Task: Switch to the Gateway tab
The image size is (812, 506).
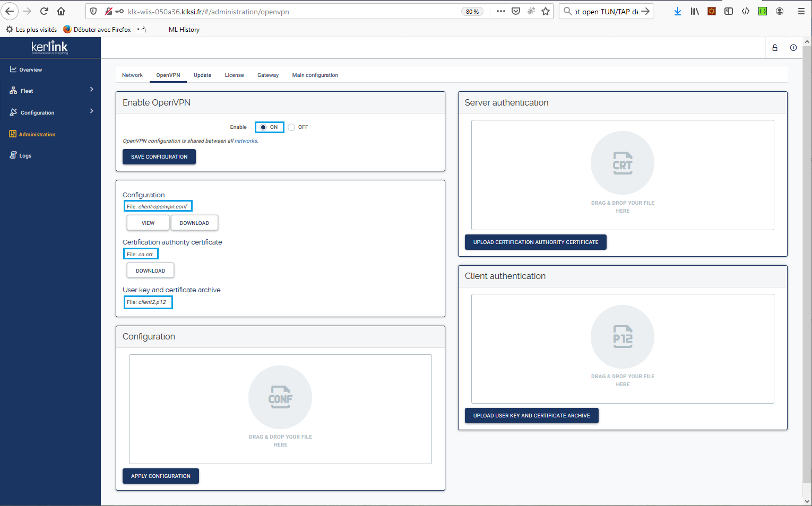Action: [x=268, y=75]
